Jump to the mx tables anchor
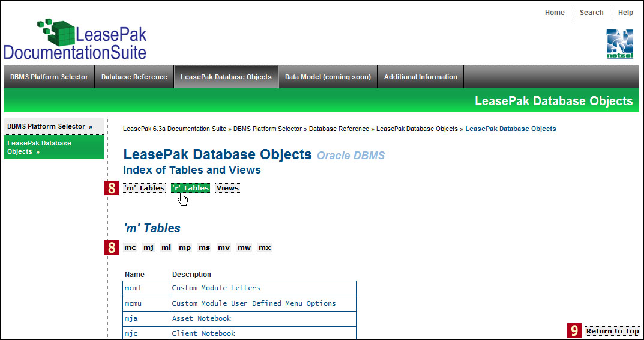644x340 pixels. coord(265,247)
